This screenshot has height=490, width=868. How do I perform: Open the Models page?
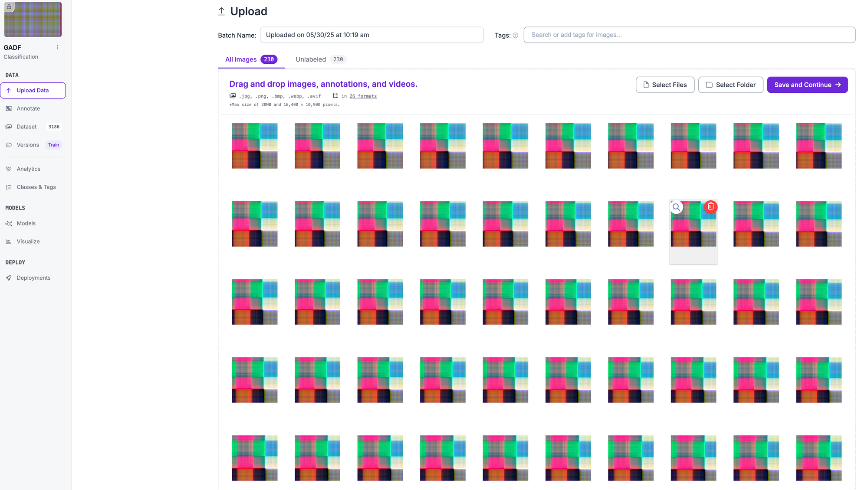coord(26,223)
